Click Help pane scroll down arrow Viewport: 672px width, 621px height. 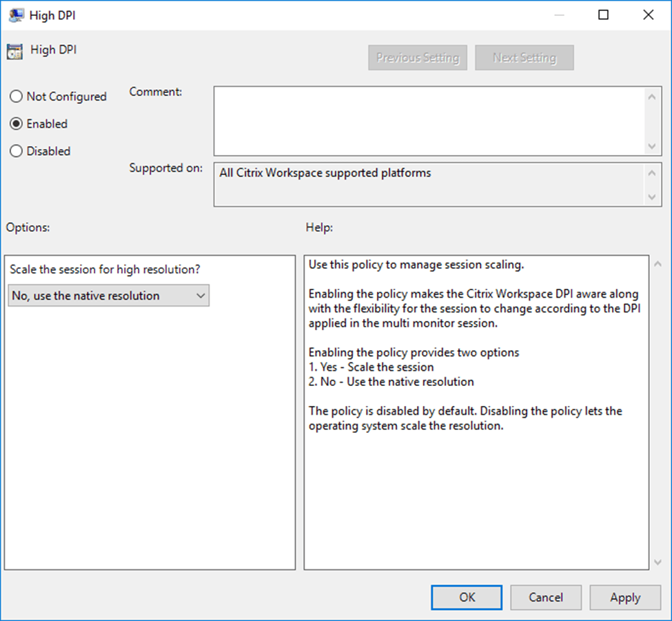658,562
